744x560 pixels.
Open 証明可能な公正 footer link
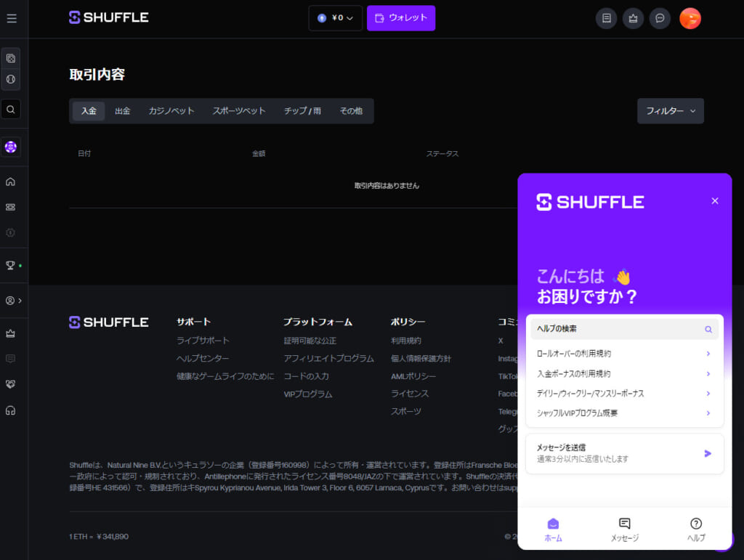point(310,341)
